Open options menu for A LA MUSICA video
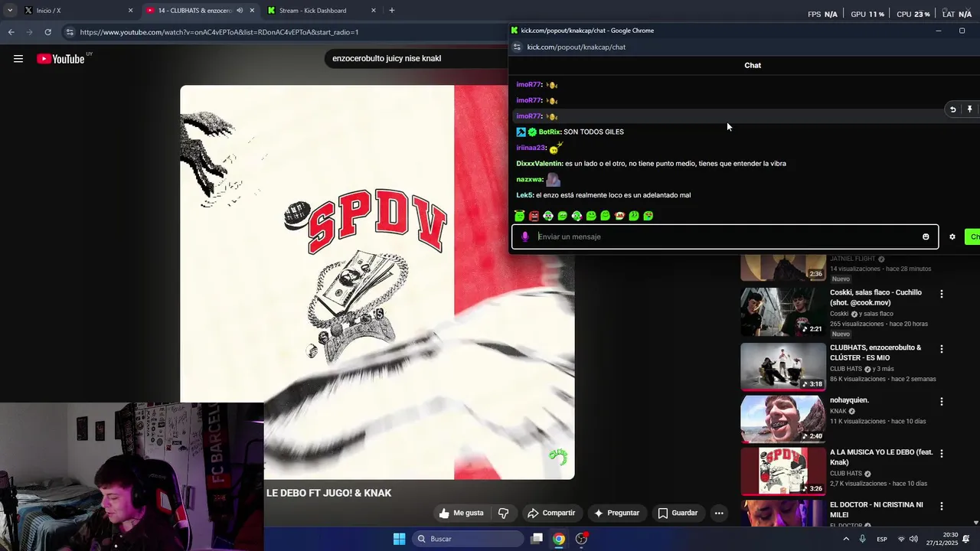The height and width of the screenshot is (551, 980). pyautogui.click(x=941, y=453)
